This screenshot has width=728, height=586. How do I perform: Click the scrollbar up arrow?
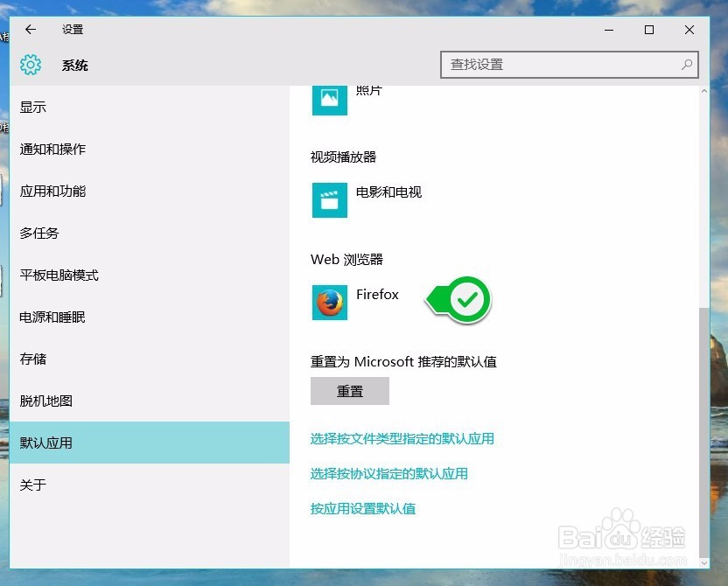click(703, 92)
